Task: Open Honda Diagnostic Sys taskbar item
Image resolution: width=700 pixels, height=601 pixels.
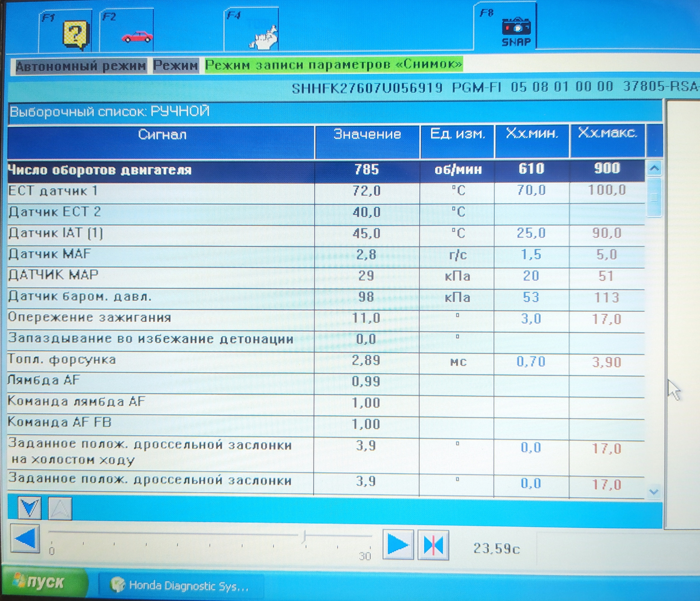Action: 180,586
